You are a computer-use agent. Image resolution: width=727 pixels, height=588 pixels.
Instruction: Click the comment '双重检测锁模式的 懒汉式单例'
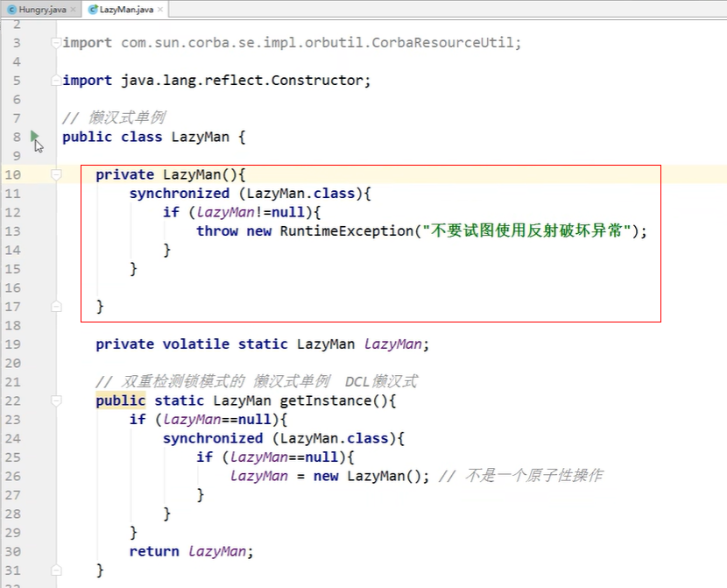(226, 382)
